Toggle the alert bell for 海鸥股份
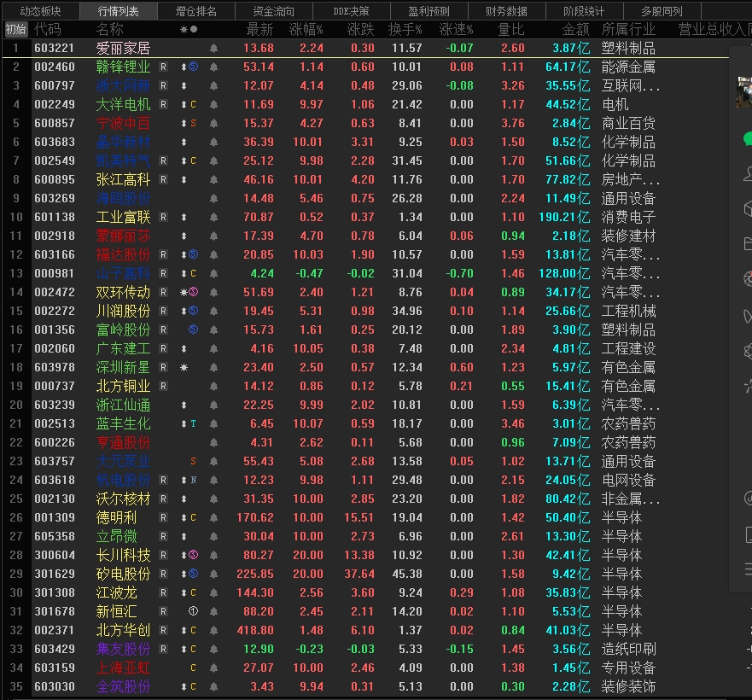Image resolution: width=752 pixels, height=700 pixels. click(x=214, y=198)
